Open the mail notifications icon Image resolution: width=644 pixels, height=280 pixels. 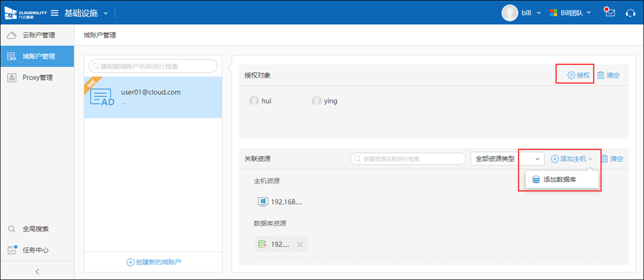609,13
